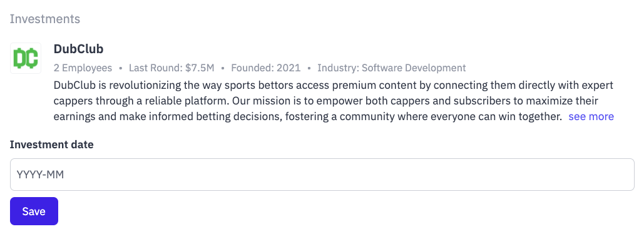The height and width of the screenshot is (239, 644).
Task: Click the bullet between Employees and Last Round
Action: (120, 68)
